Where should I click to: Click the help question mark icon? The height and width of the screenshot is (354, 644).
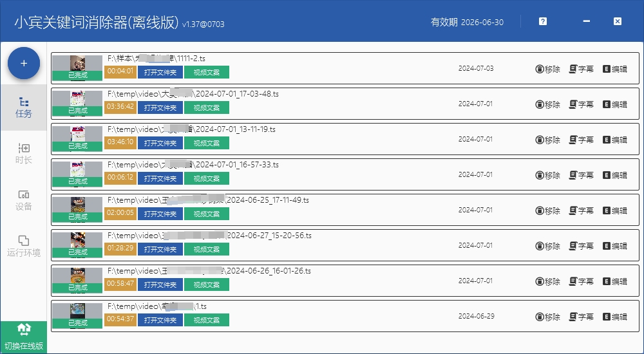tap(543, 21)
